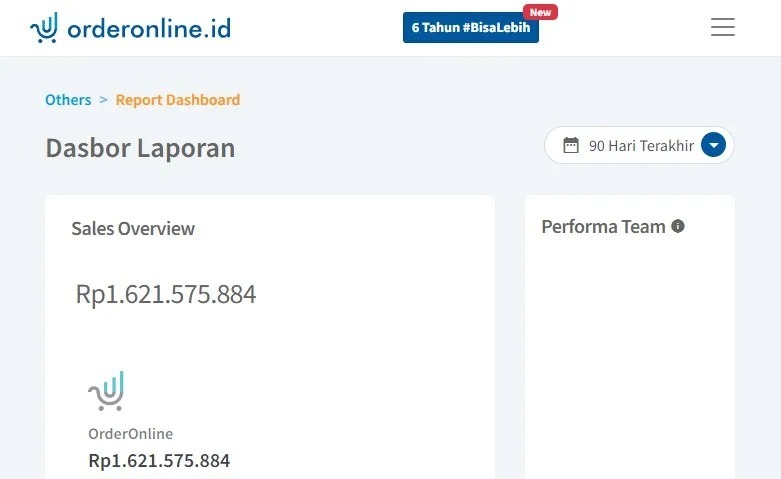Click the info icon beside Performa Team
The height and width of the screenshot is (479, 781).
click(x=678, y=226)
